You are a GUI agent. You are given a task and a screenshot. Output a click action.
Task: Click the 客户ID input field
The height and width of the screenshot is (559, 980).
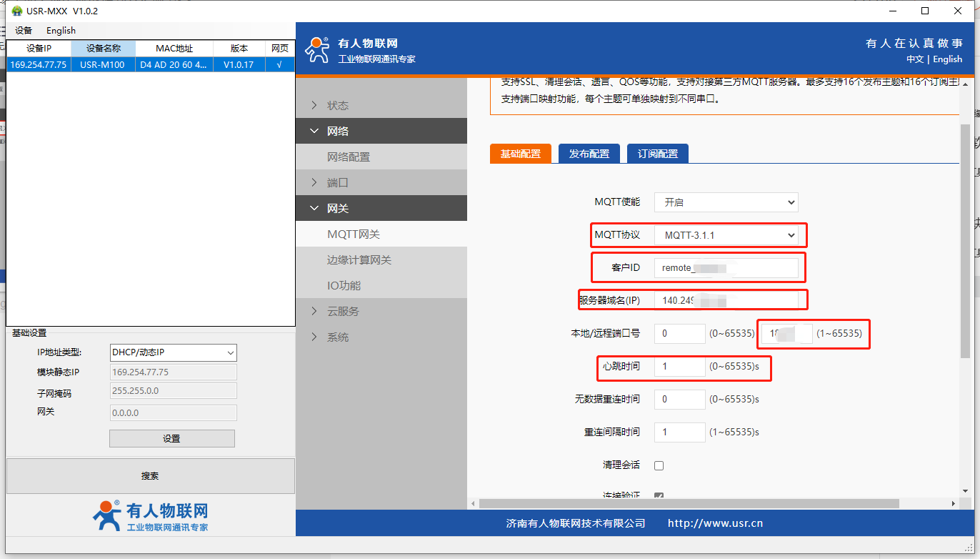tap(726, 267)
